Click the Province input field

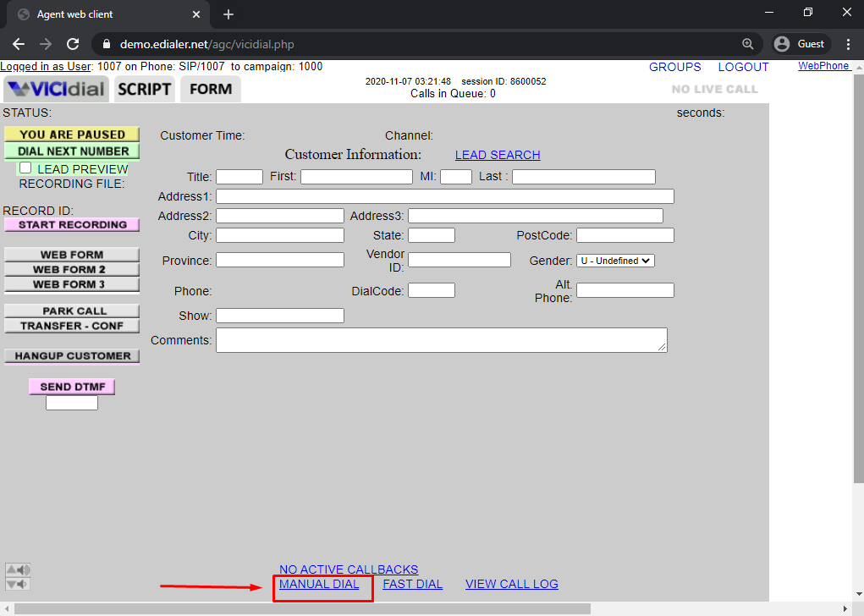[x=280, y=260]
